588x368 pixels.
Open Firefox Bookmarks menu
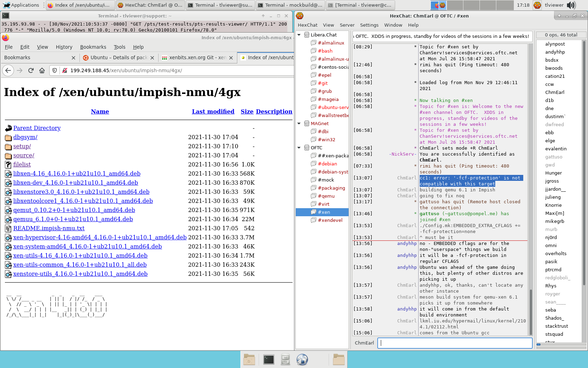point(93,47)
